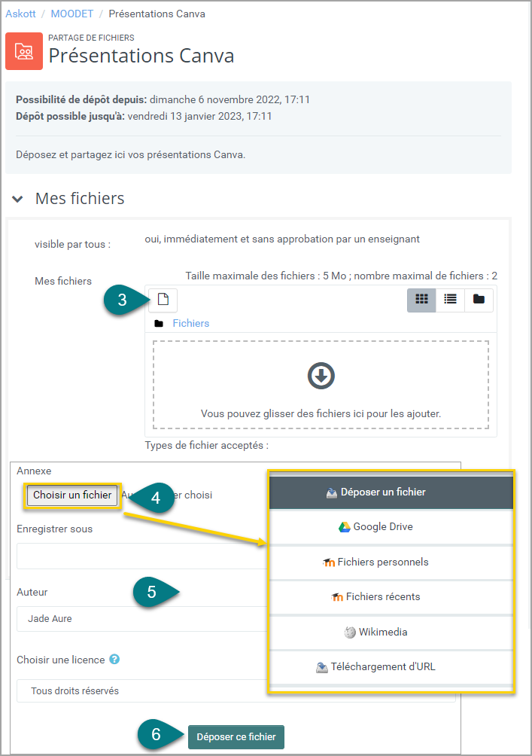The image size is (532, 756).
Task: Click the black folder icon beside Fichiers
Action: 159,324
